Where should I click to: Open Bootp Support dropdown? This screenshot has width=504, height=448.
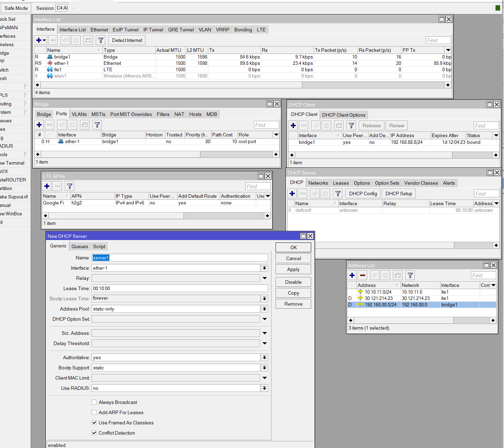[x=264, y=368]
